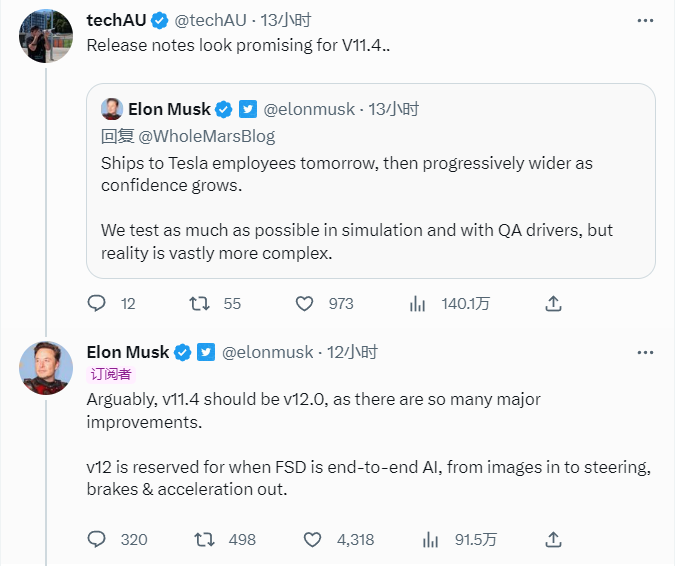Share Elon Musk's tweet about end-to-end AI

[553, 539]
